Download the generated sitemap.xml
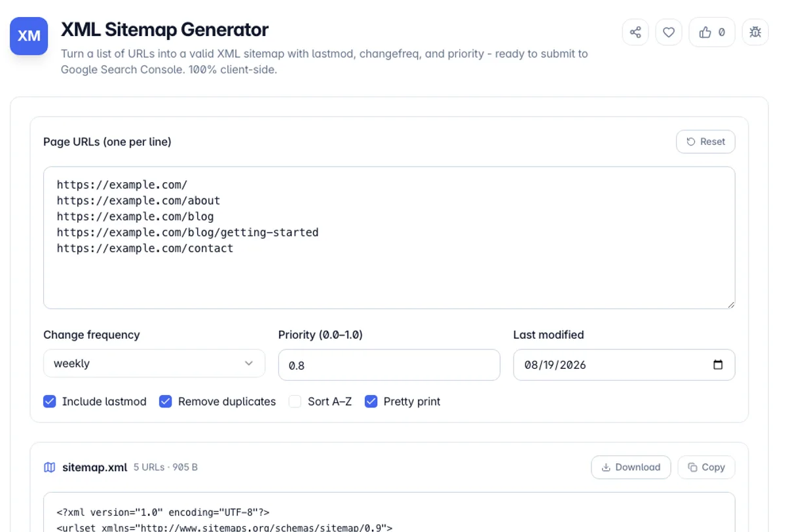The width and height of the screenshot is (786, 532). coord(631,467)
